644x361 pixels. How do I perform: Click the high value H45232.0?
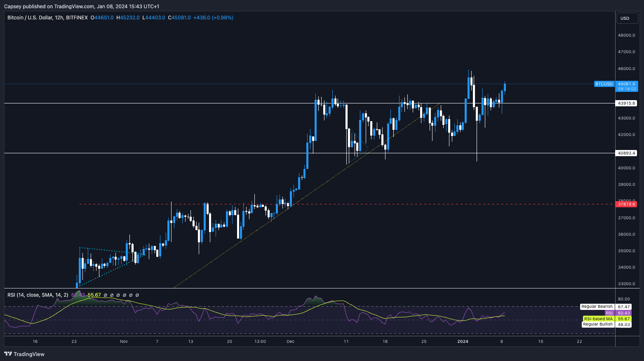pos(128,18)
